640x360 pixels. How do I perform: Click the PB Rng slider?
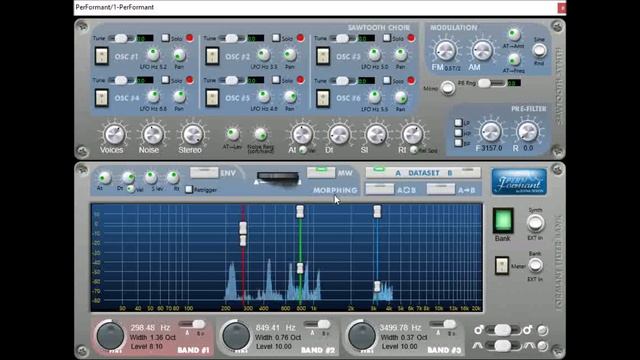(491, 83)
